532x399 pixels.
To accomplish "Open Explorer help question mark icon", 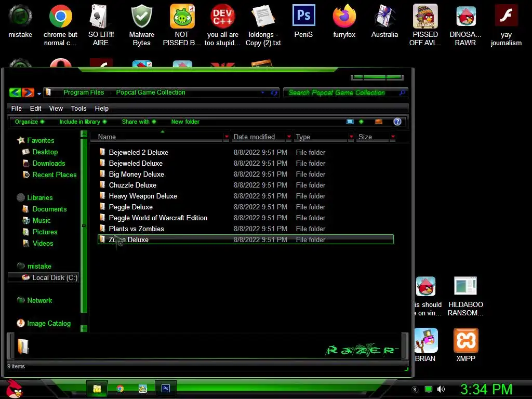I will tap(397, 122).
